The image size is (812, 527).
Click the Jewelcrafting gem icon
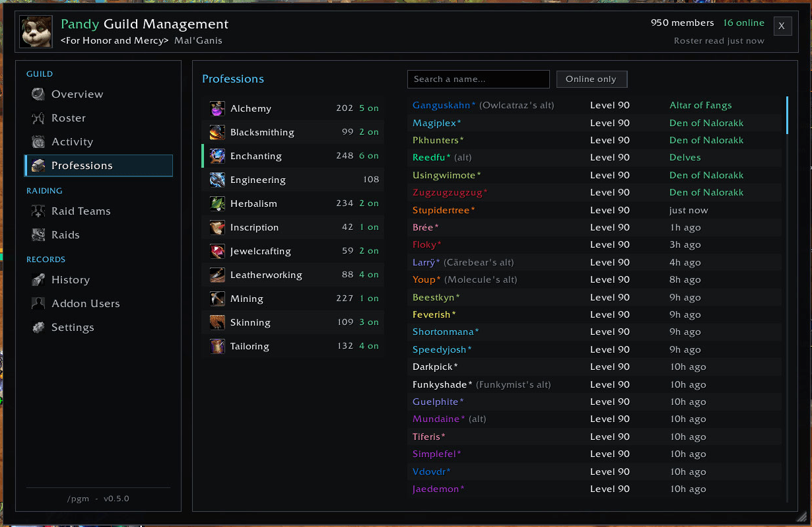[217, 251]
